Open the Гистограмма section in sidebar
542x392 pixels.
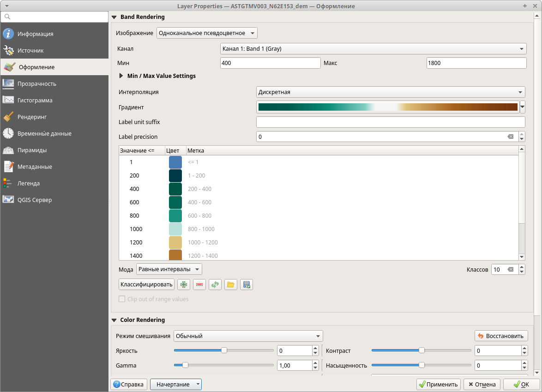pos(35,100)
